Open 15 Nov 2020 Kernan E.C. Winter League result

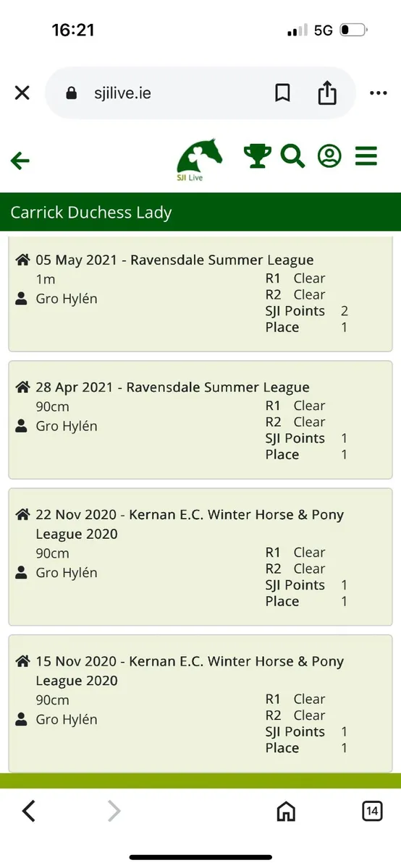[x=200, y=704]
